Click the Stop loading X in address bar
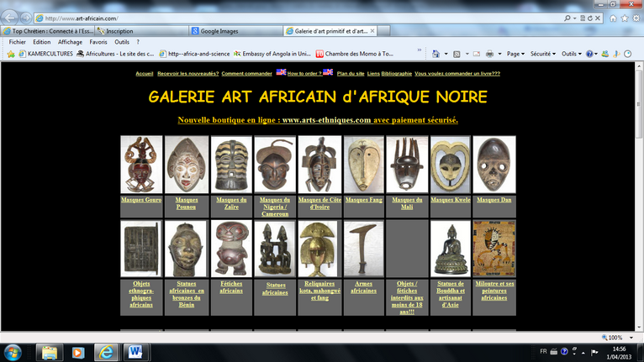The image size is (644, 362). tap(598, 18)
